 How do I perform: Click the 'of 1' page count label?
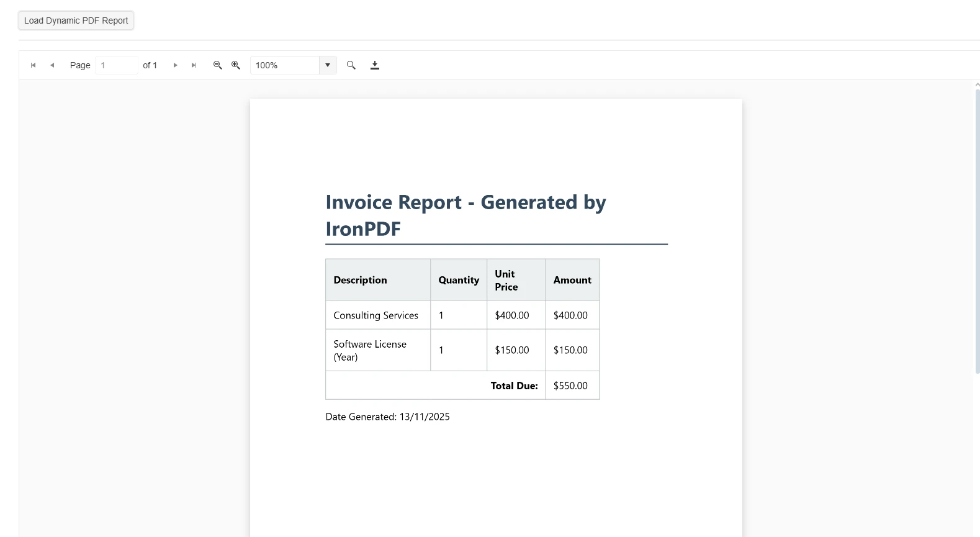pos(150,65)
